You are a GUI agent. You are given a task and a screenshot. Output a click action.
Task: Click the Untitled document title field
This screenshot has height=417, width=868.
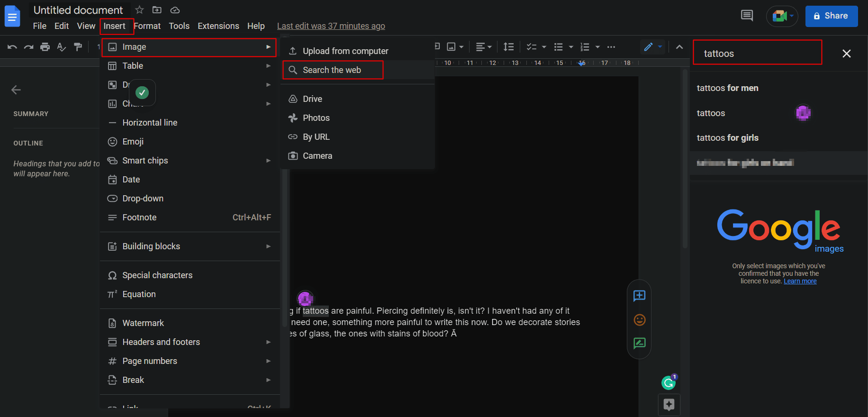[78, 10]
